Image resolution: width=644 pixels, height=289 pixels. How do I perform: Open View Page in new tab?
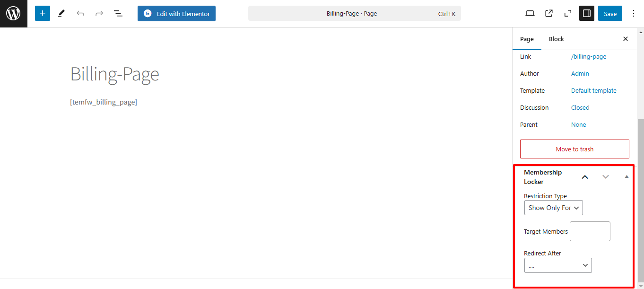549,14
